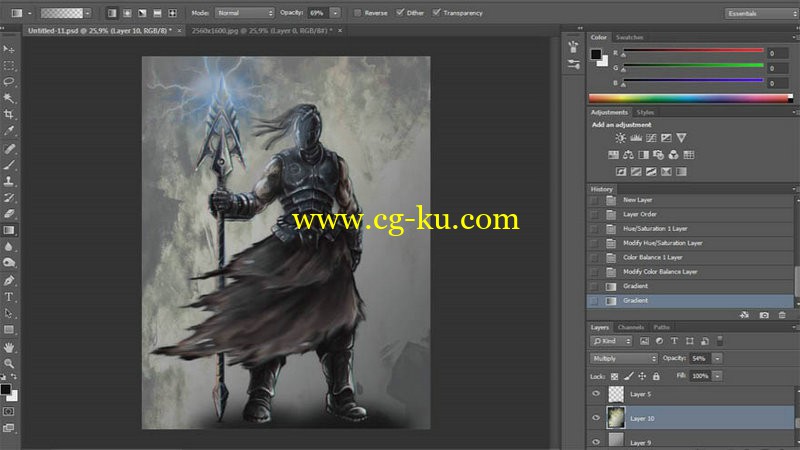The height and width of the screenshot is (450, 800).
Task: Select the History Brush tool
Action: (9, 197)
